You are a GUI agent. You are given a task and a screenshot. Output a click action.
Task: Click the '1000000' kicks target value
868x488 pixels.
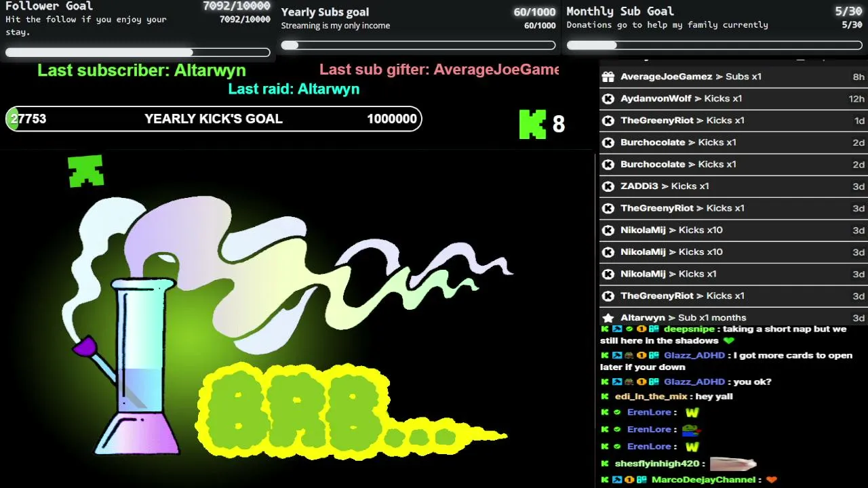(x=392, y=119)
